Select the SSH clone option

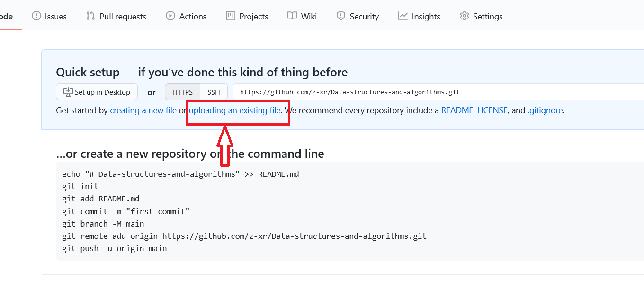pos(214,92)
